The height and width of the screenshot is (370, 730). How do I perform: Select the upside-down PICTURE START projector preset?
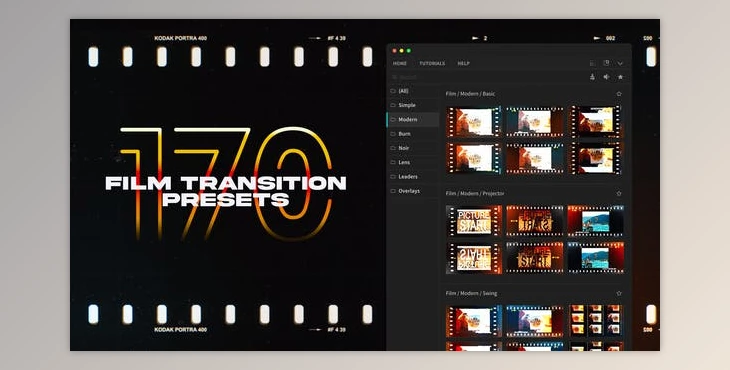pos(474,257)
